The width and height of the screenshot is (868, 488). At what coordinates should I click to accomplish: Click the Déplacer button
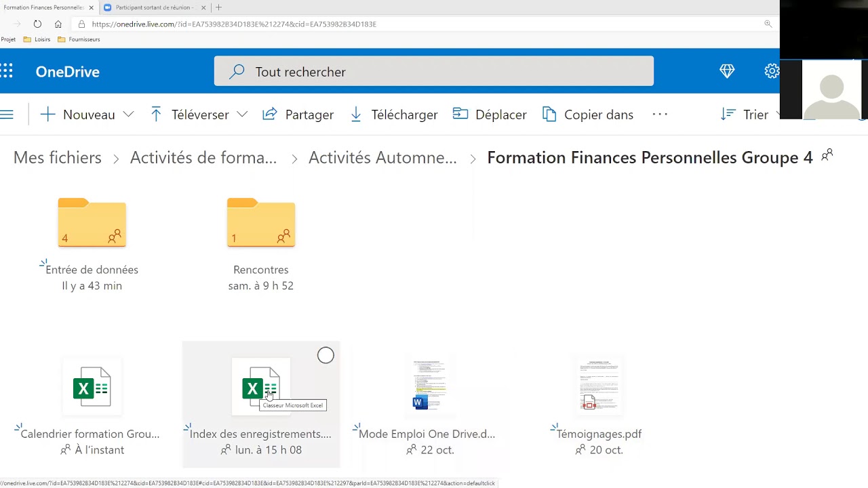tap(490, 115)
